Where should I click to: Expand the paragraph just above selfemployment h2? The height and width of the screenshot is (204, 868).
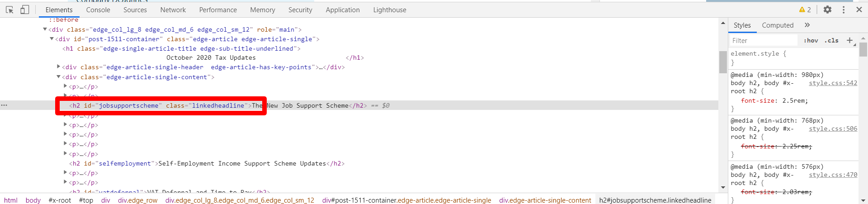pyautogui.click(x=65, y=153)
